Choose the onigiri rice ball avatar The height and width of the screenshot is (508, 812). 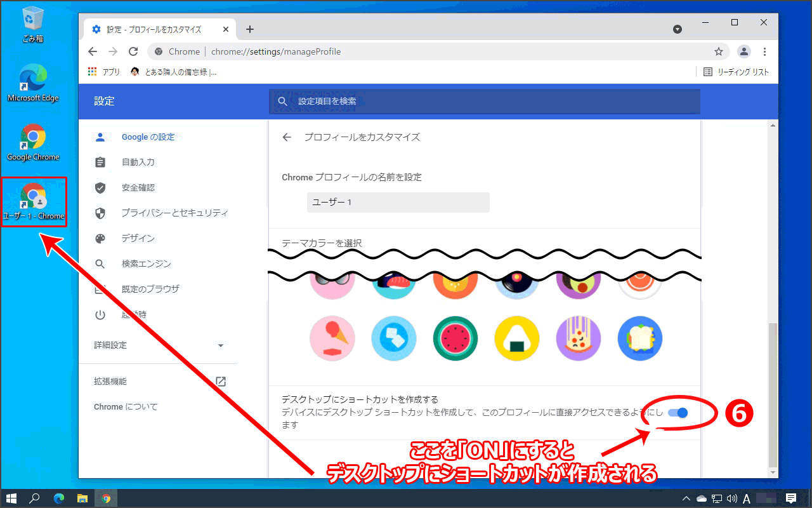point(517,338)
